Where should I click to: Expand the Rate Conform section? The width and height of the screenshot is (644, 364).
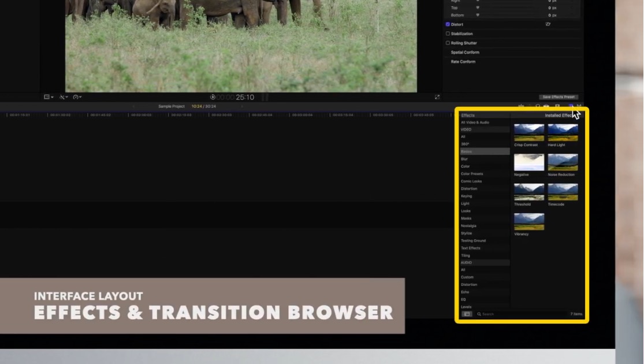click(x=463, y=62)
